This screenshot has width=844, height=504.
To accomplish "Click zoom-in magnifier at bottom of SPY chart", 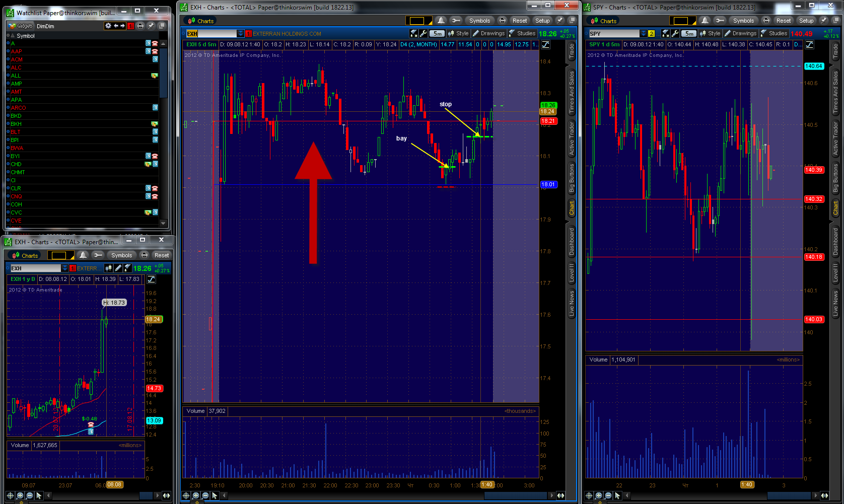I will (x=599, y=495).
